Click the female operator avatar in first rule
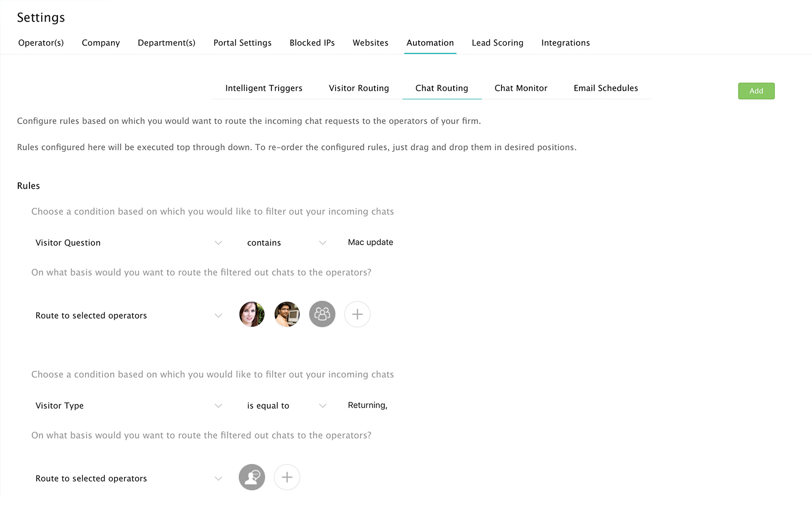812x508 pixels. [252, 314]
